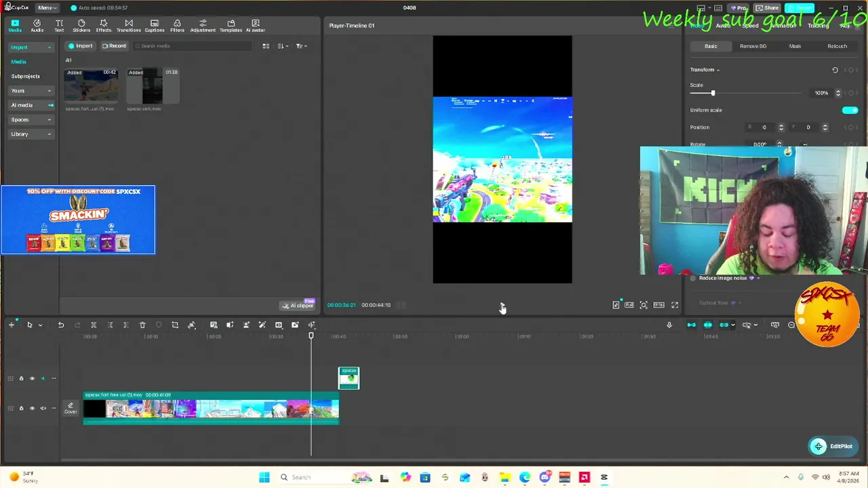
Task: Open the Text tool panel
Action: pos(59,26)
